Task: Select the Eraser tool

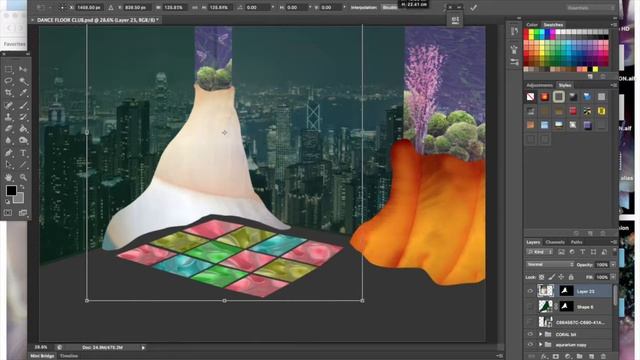Action: (x=8, y=129)
